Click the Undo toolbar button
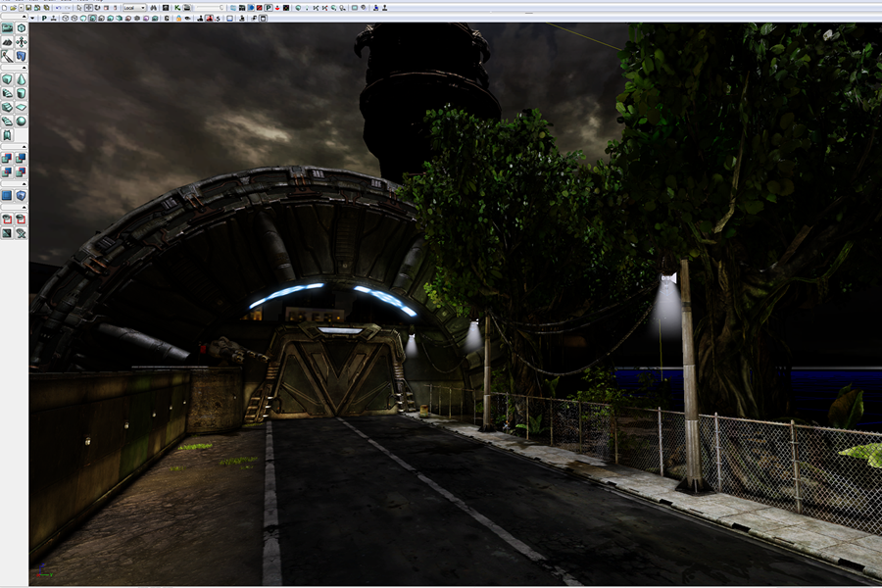Image resolution: width=882 pixels, height=588 pixels. coord(58,8)
